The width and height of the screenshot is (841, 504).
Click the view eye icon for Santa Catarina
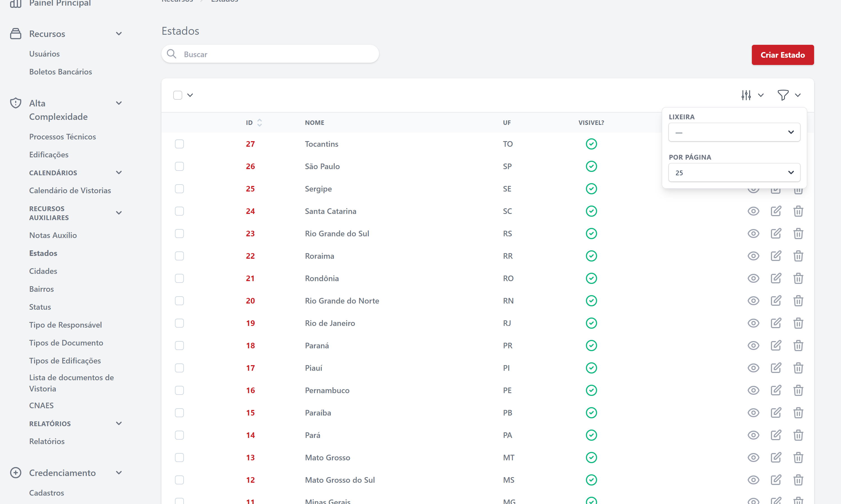click(x=753, y=211)
